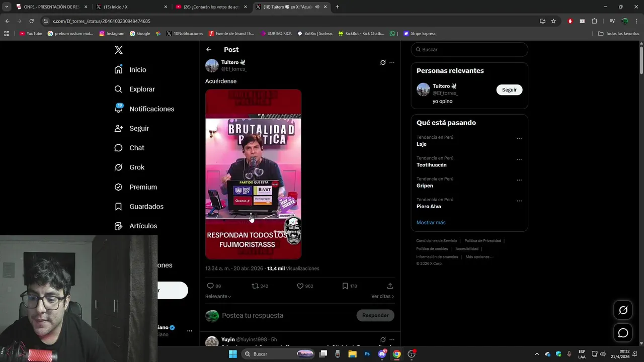
Task: Open Tuitero's avatar on the post
Action: coord(212,65)
